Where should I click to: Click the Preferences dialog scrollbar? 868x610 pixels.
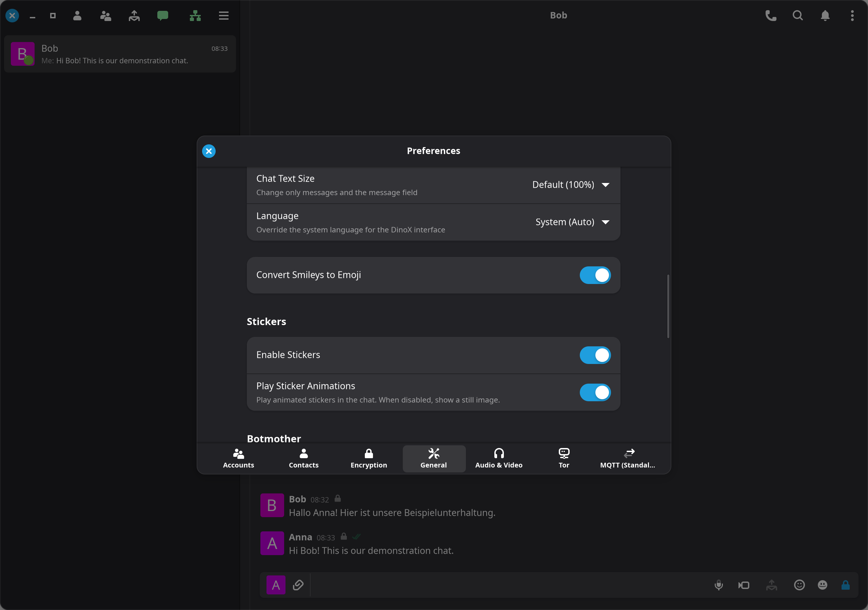(x=668, y=306)
